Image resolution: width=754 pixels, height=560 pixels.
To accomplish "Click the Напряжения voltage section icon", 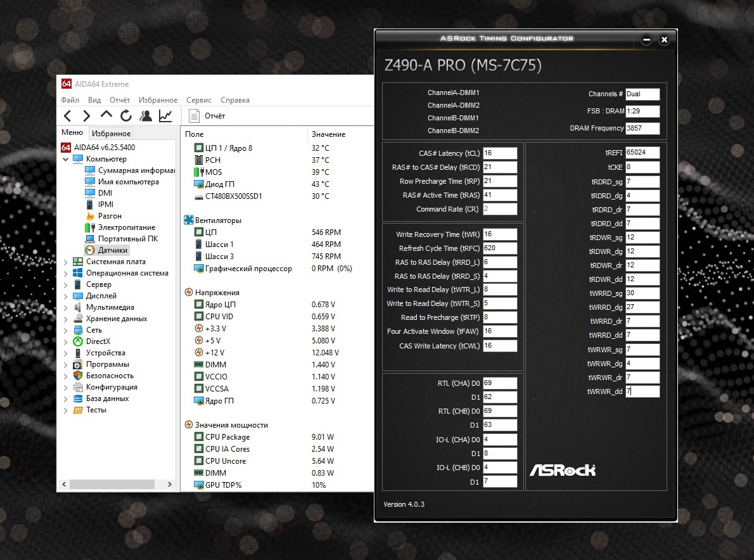I will [x=189, y=292].
